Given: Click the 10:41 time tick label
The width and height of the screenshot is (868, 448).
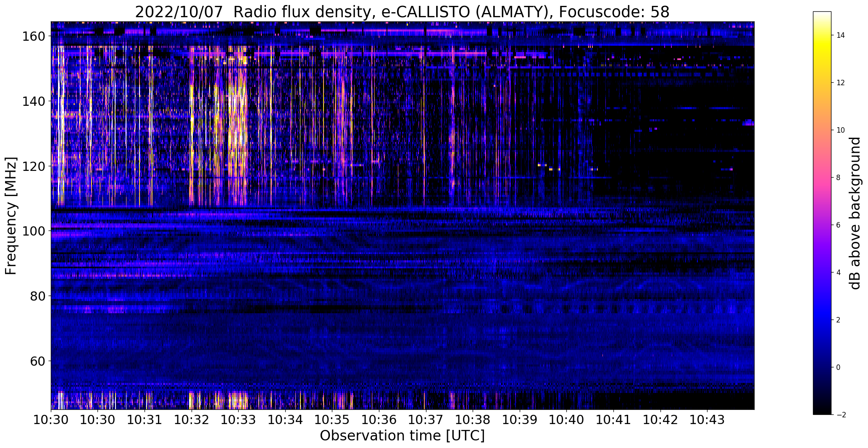Looking at the screenshot, I should click(x=614, y=420).
